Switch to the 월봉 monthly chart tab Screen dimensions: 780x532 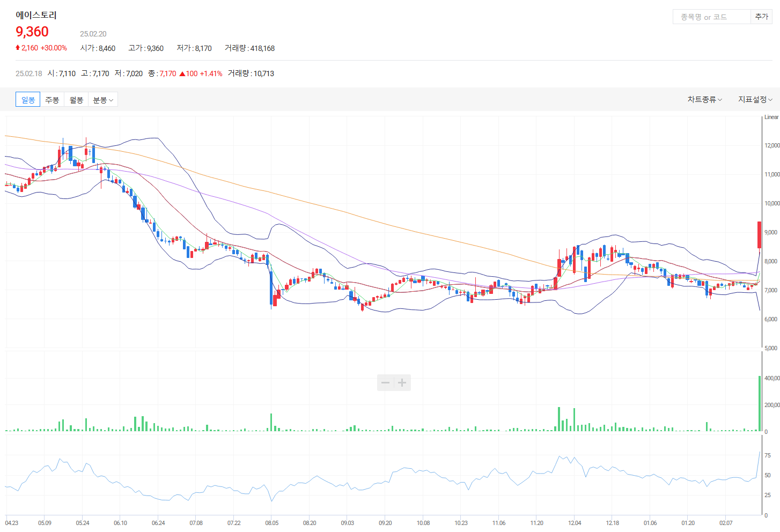pos(76,100)
